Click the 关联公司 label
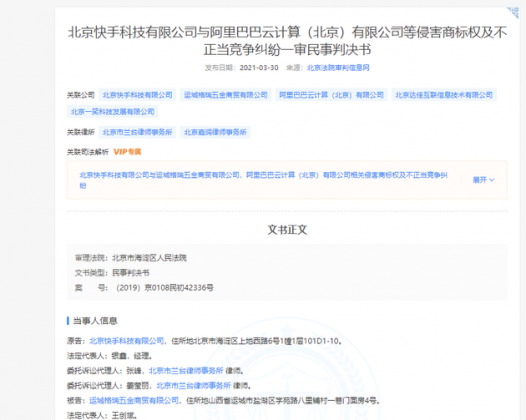 click(x=81, y=95)
